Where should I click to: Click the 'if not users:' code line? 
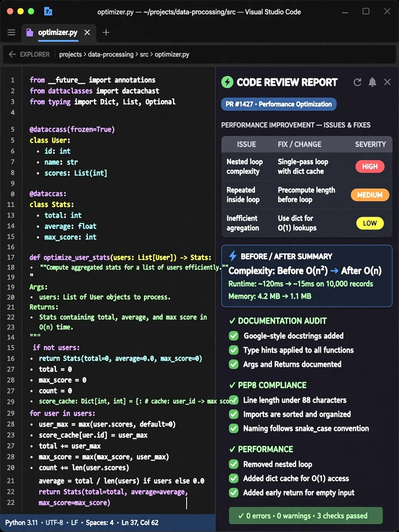tap(56, 348)
